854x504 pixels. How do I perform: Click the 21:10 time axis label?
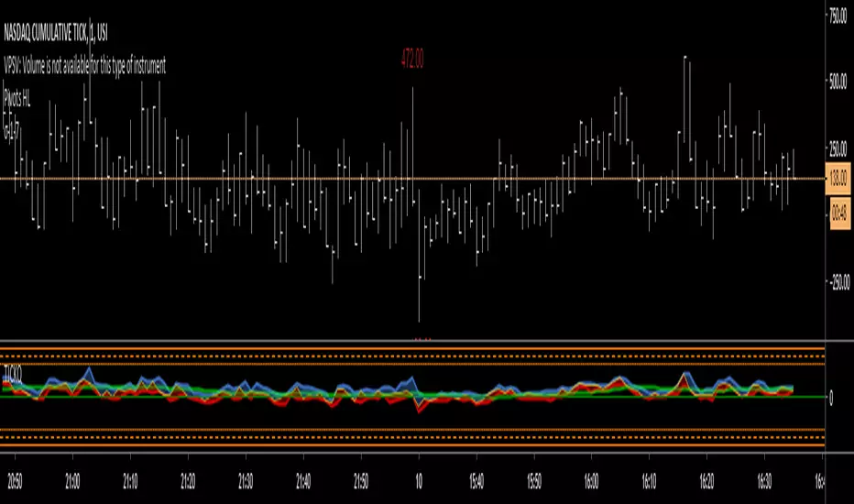click(130, 482)
